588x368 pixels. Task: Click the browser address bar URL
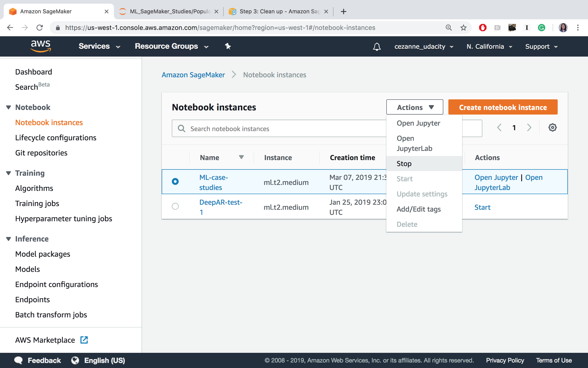point(220,28)
